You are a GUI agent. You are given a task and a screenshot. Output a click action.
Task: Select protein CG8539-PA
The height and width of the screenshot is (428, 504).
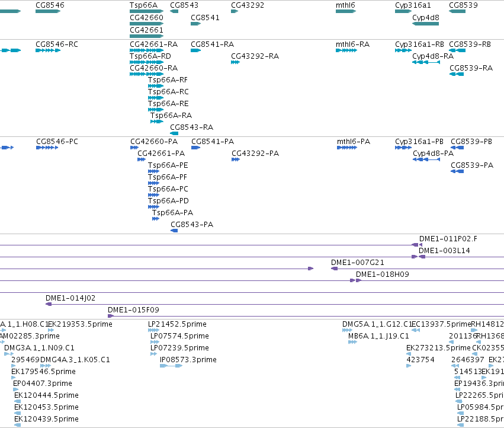click(457, 171)
